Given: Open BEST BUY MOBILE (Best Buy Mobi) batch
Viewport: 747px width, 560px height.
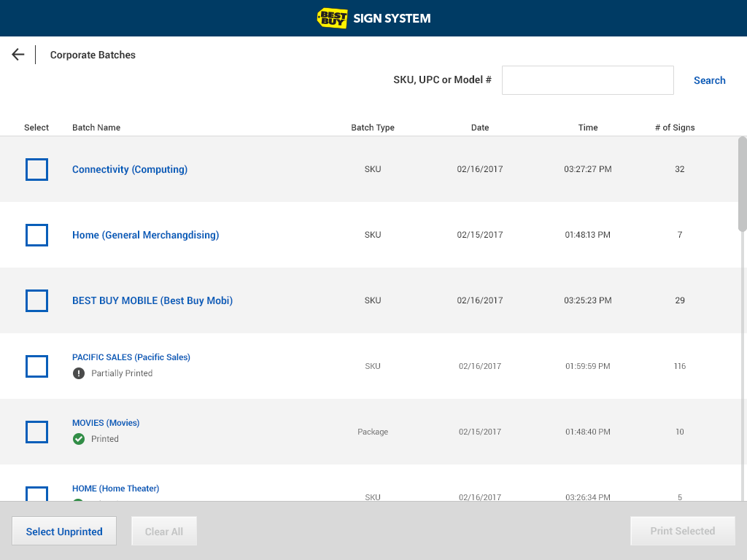Looking at the screenshot, I should 152,301.
